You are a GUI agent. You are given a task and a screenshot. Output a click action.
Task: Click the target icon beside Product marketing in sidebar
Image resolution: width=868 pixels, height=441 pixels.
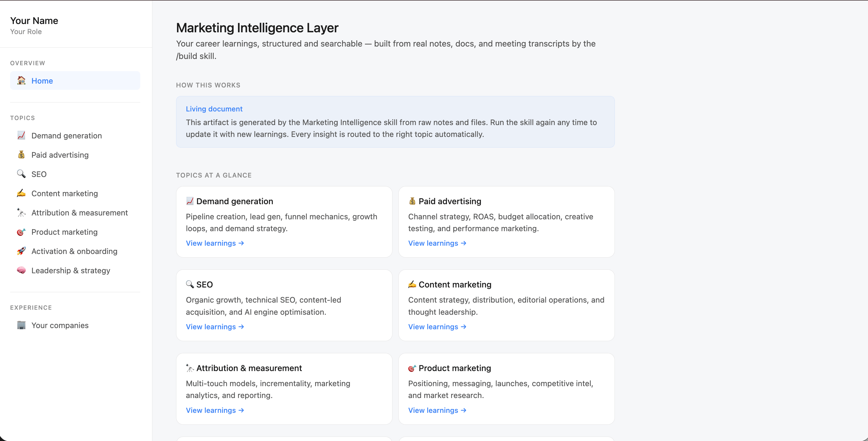pos(21,232)
